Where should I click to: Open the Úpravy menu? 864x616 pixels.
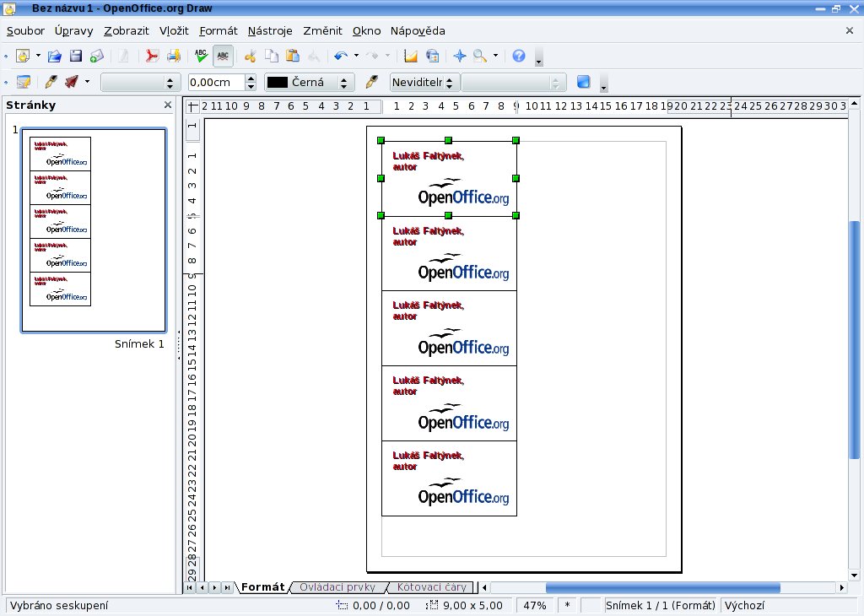(x=74, y=31)
